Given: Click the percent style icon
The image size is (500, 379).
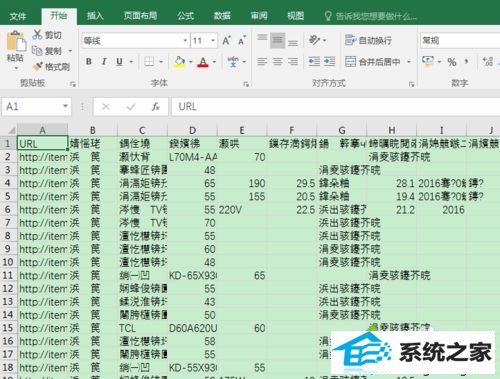Looking at the screenshot, I should 452,62.
